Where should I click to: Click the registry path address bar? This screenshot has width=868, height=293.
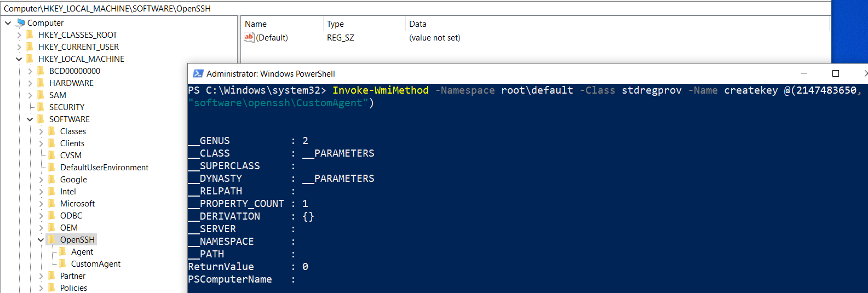point(416,8)
